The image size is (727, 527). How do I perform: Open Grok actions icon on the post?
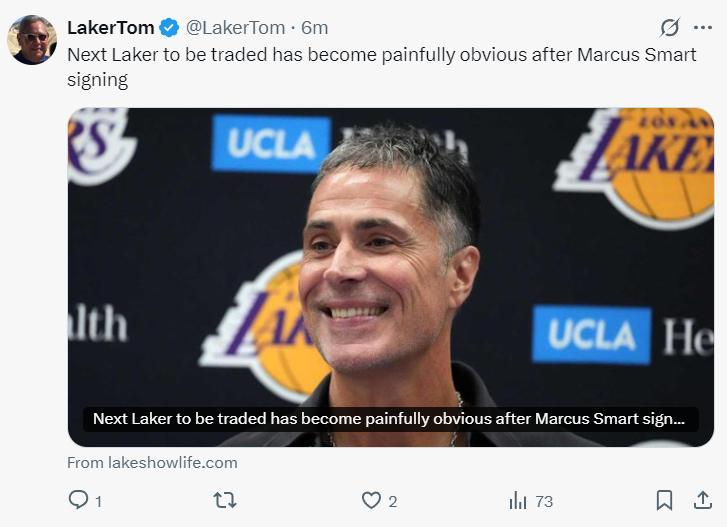pyautogui.click(x=670, y=27)
